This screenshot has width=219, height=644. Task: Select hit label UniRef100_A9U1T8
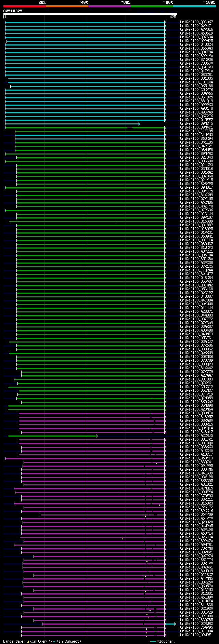[x=196, y=109]
